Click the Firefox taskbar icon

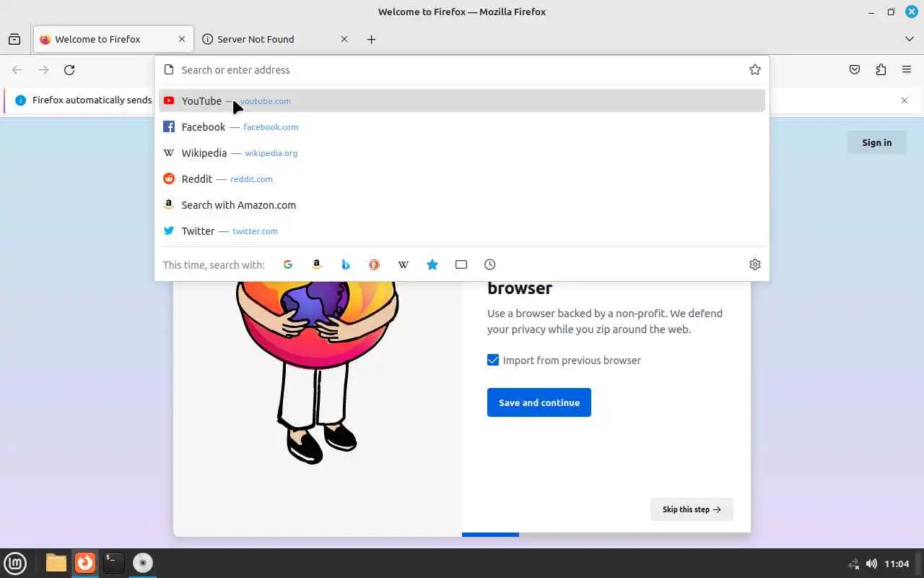(x=85, y=563)
